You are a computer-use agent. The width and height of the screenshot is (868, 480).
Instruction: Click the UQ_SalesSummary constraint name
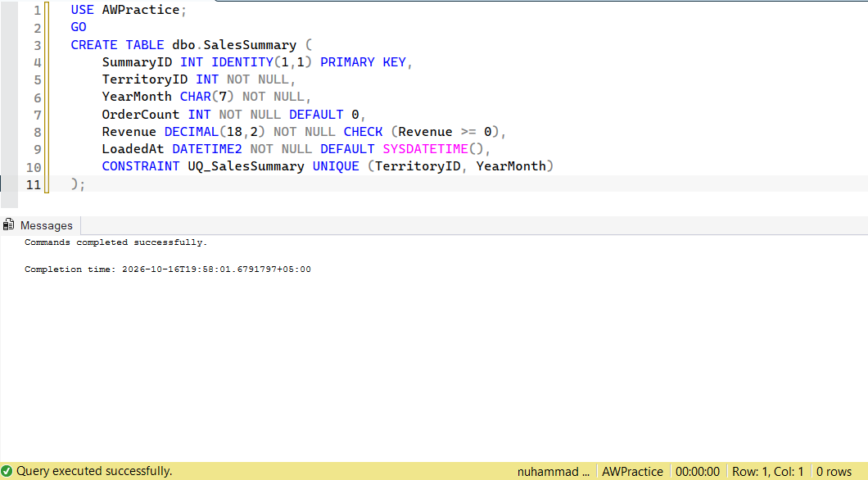246,166
